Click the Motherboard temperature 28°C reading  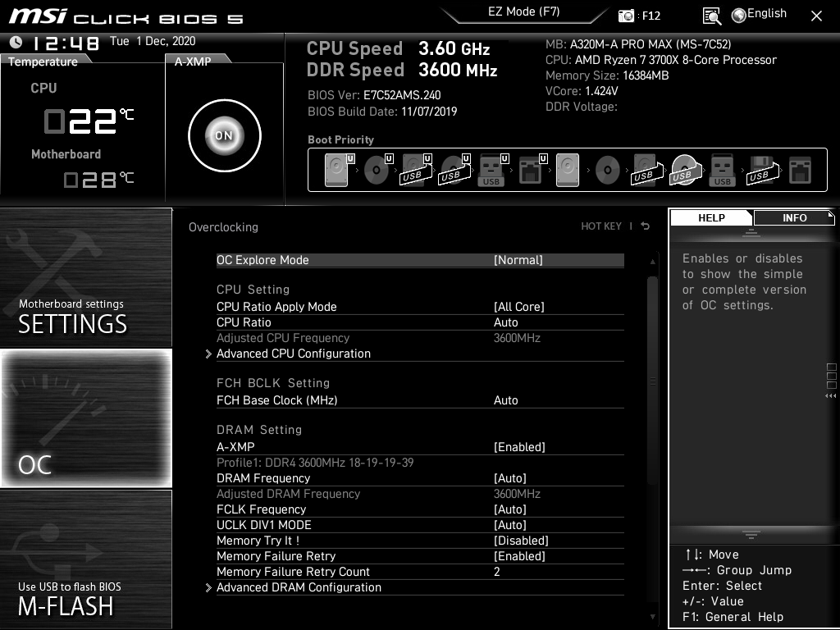(x=98, y=179)
